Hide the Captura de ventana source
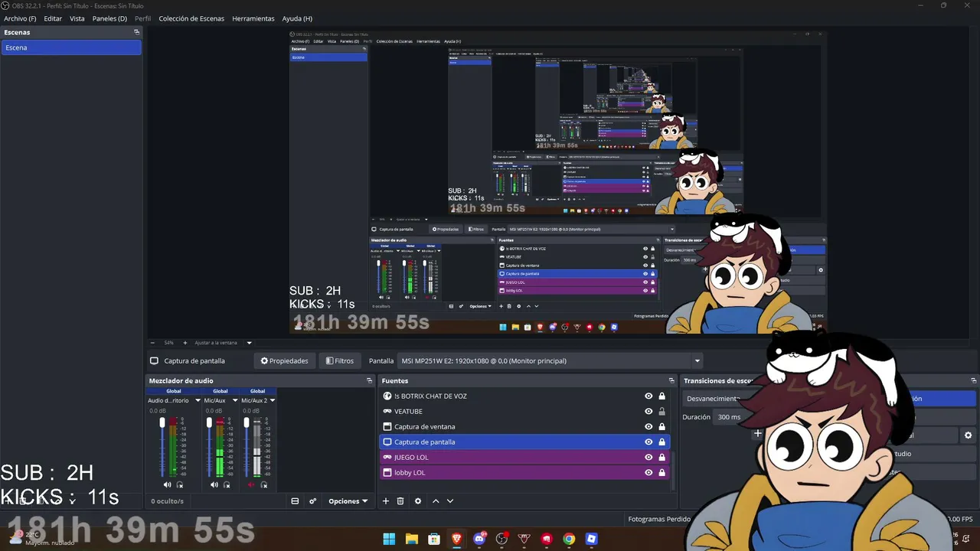 pyautogui.click(x=648, y=426)
